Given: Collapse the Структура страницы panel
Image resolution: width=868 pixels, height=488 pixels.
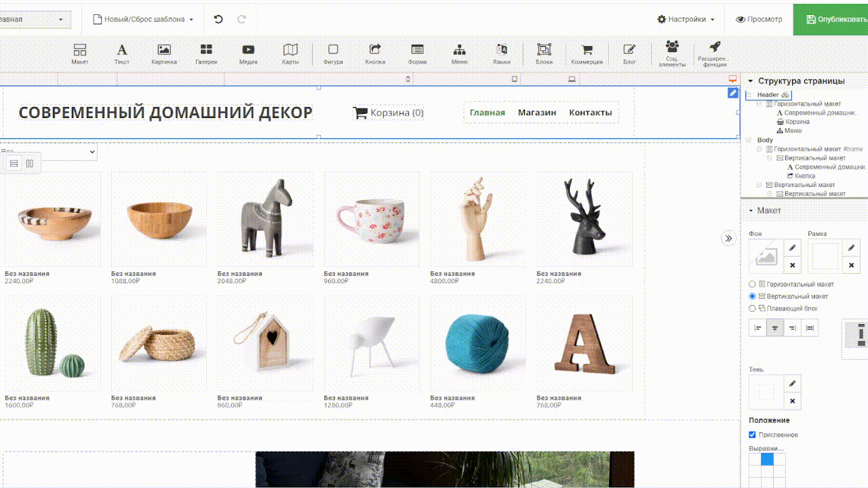Looking at the screenshot, I should pyautogui.click(x=750, y=81).
